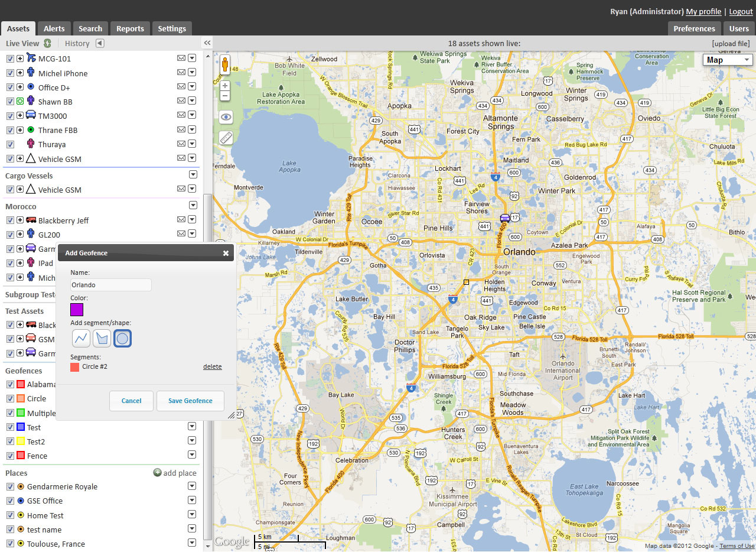The width and height of the screenshot is (756, 552).
Task: Select the polyline segment shape tool
Action: (81, 338)
